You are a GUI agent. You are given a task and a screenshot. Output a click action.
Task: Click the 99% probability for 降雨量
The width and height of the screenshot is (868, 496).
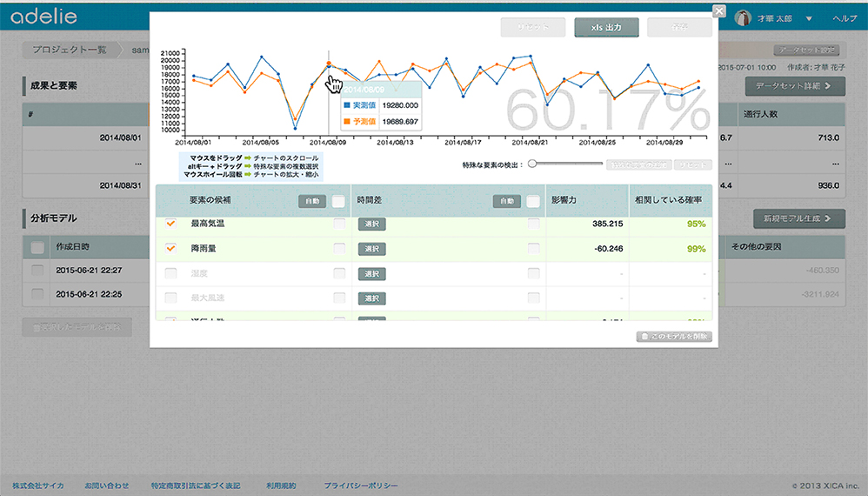click(696, 249)
